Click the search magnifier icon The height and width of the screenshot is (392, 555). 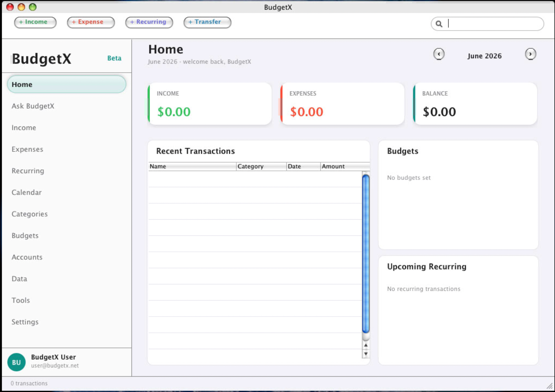click(439, 24)
